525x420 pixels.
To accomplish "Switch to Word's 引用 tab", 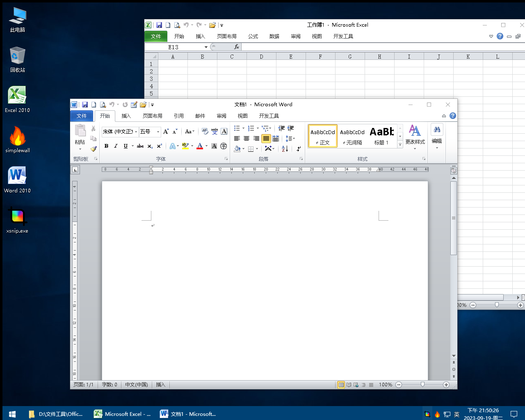I will point(179,116).
